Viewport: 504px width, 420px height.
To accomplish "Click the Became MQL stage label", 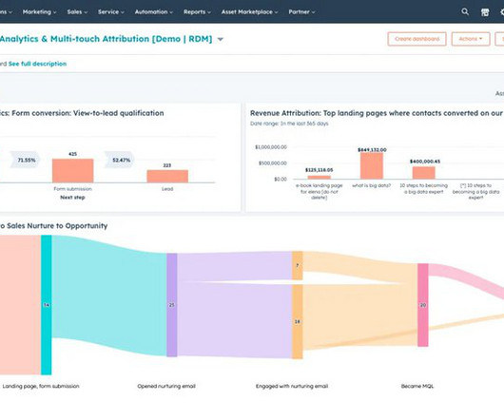I will [x=417, y=386].
